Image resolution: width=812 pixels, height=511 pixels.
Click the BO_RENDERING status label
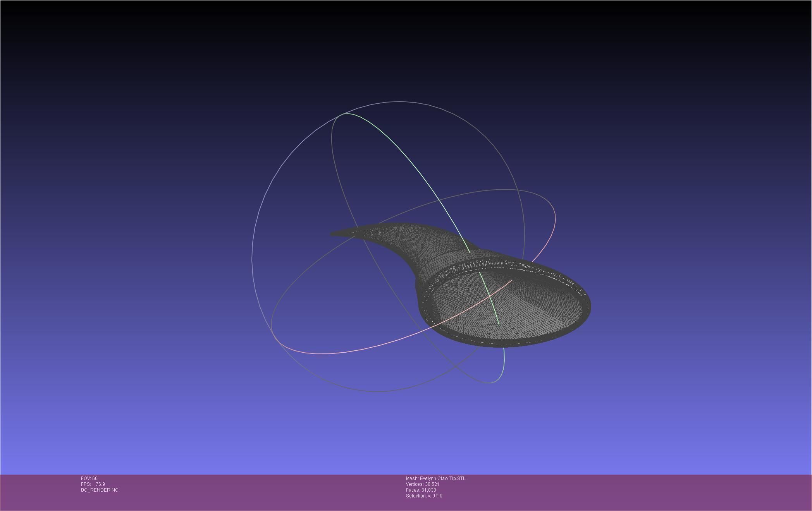(100, 490)
